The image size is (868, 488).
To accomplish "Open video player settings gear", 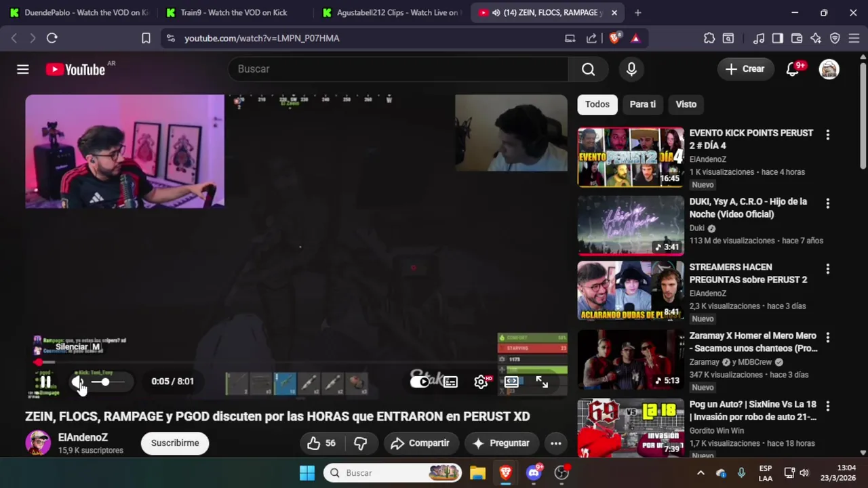I will point(481,382).
